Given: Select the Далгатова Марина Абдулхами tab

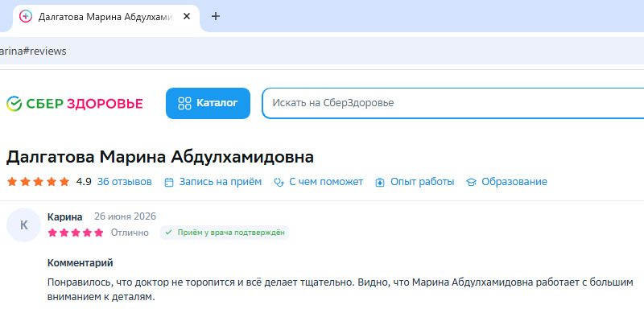Looking at the screenshot, I should 106,17.
